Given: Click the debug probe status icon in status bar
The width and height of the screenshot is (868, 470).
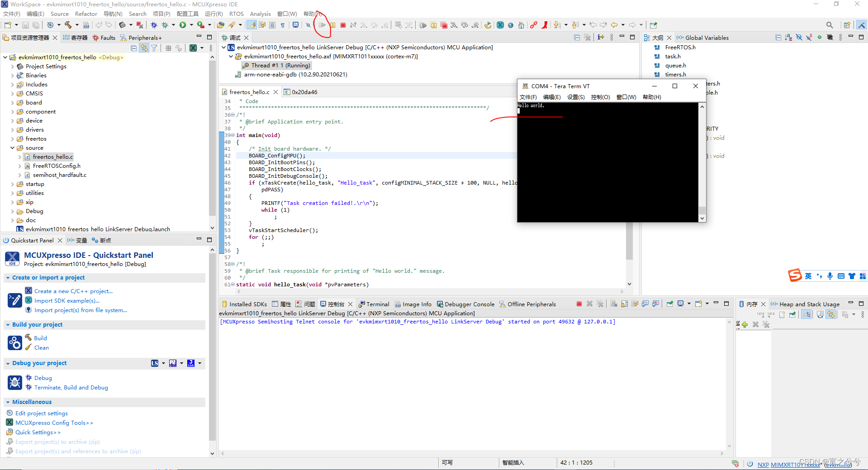Looking at the screenshot, I should point(735,464).
